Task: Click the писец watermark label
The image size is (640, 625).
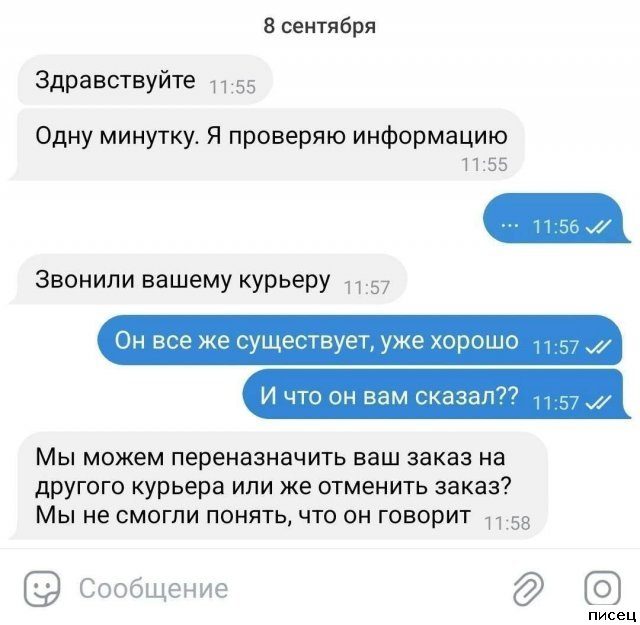Action: tap(613, 615)
